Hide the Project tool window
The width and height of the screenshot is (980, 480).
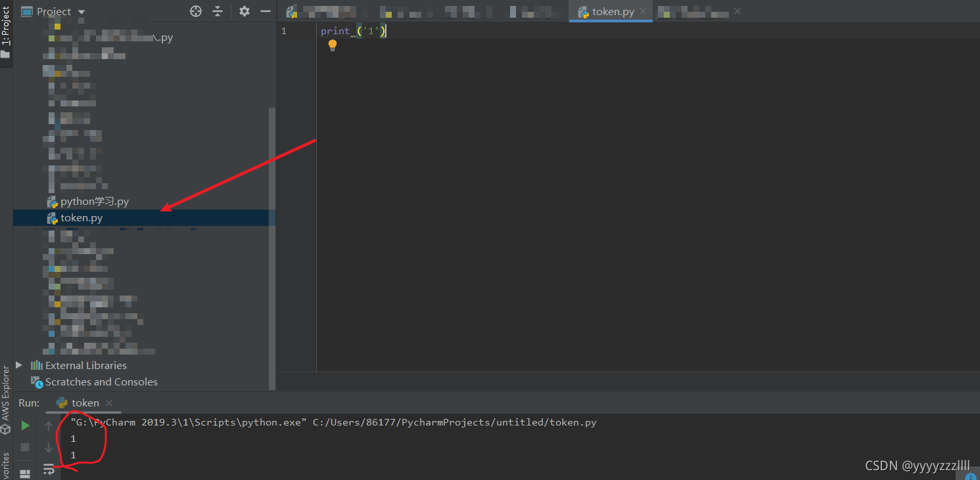pos(266,11)
